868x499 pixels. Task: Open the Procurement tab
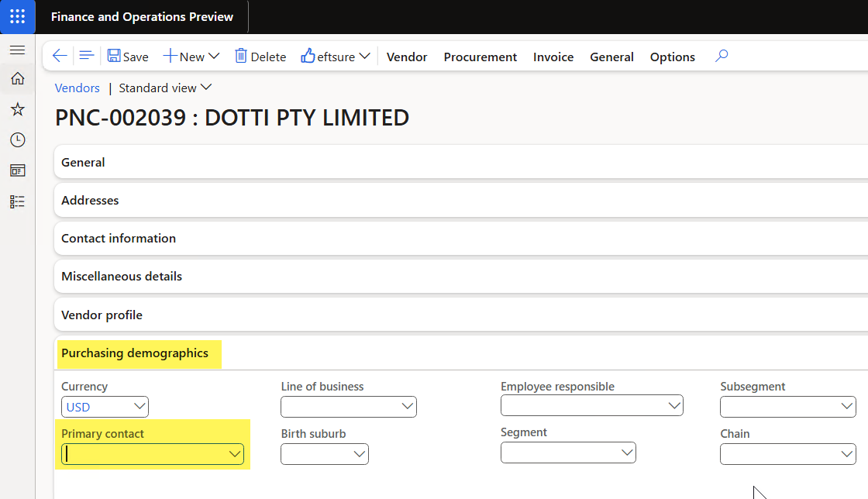tap(480, 57)
